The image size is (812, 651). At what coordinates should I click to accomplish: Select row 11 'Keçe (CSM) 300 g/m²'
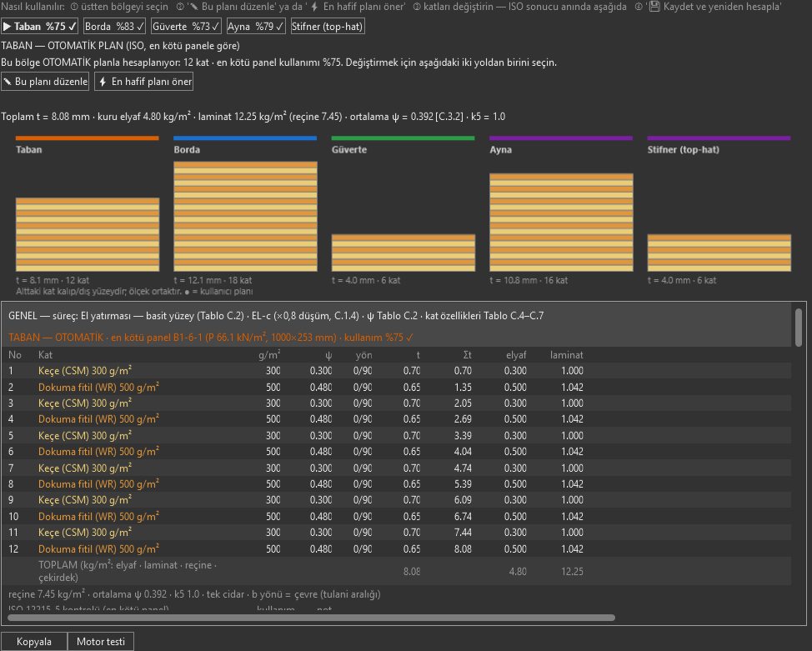pos(396,533)
